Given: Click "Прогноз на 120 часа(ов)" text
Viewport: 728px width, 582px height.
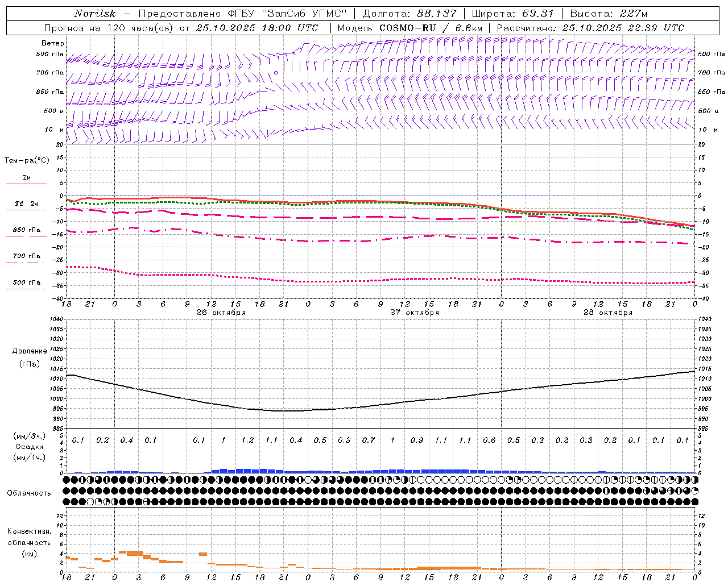Looking at the screenshot, I should point(110,28).
